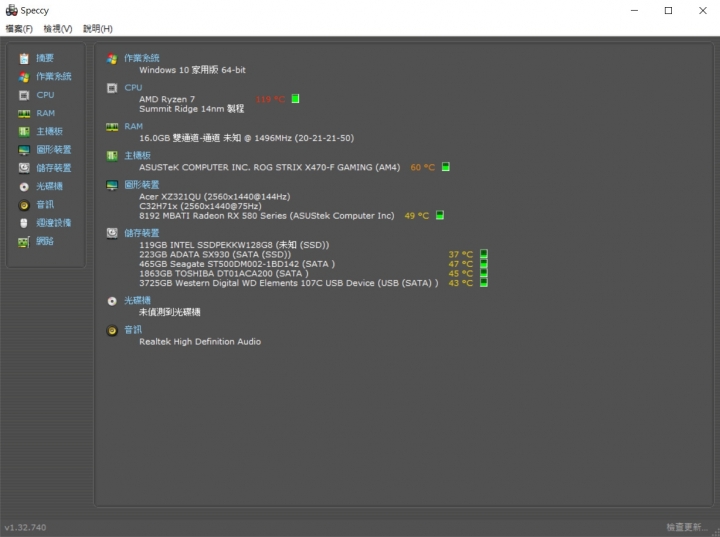Click the green indicator next to GPU 49 °C
720x537 pixels.
tap(440, 215)
